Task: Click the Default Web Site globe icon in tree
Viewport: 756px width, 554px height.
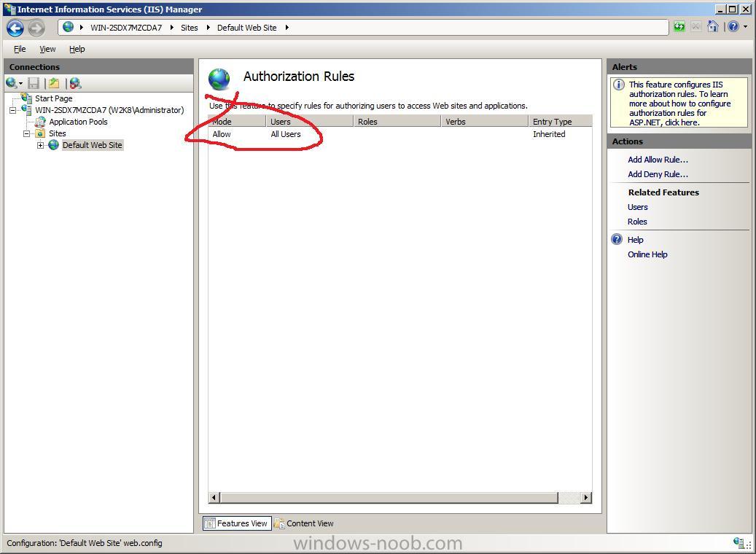Action: point(53,144)
